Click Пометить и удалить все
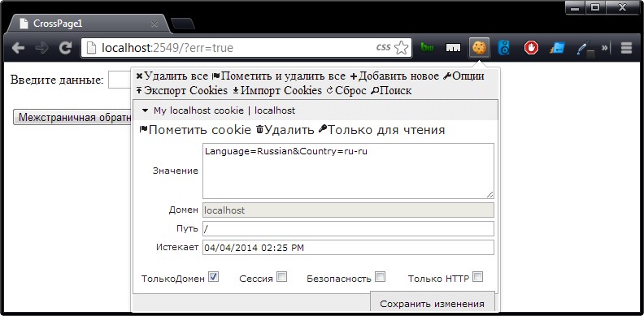The width and height of the screenshot is (644, 316). (278, 76)
